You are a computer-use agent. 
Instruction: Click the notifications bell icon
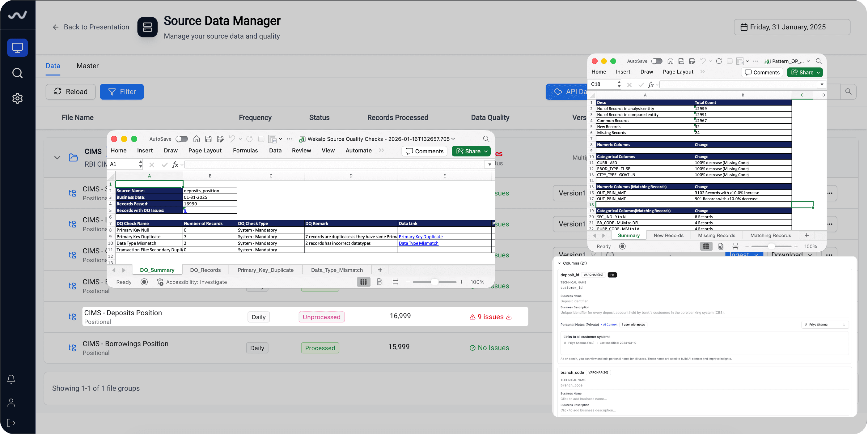point(11,379)
